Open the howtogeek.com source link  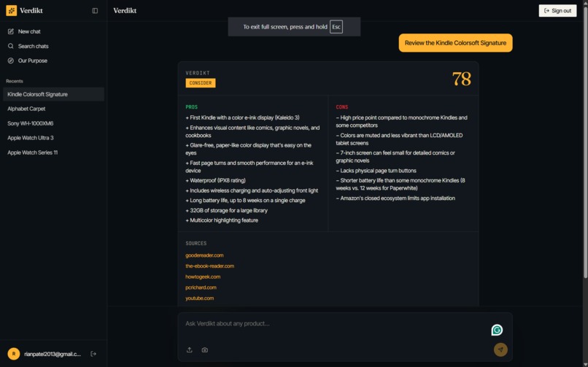(203, 277)
